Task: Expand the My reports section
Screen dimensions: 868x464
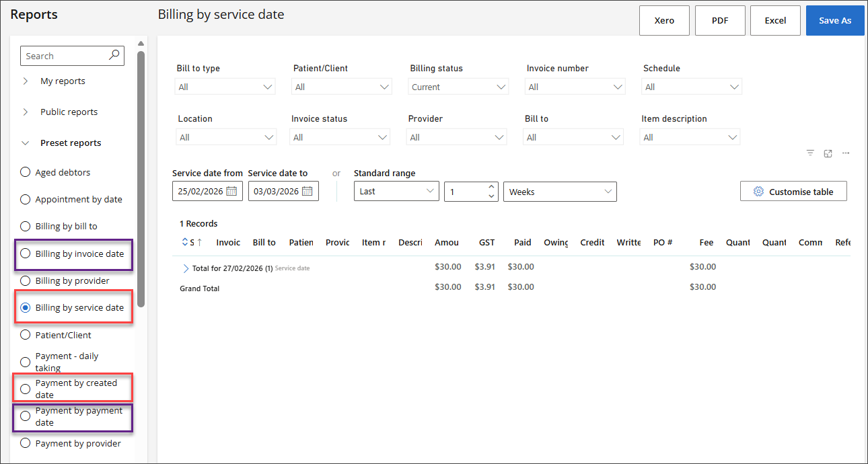Action: tap(26, 81)
